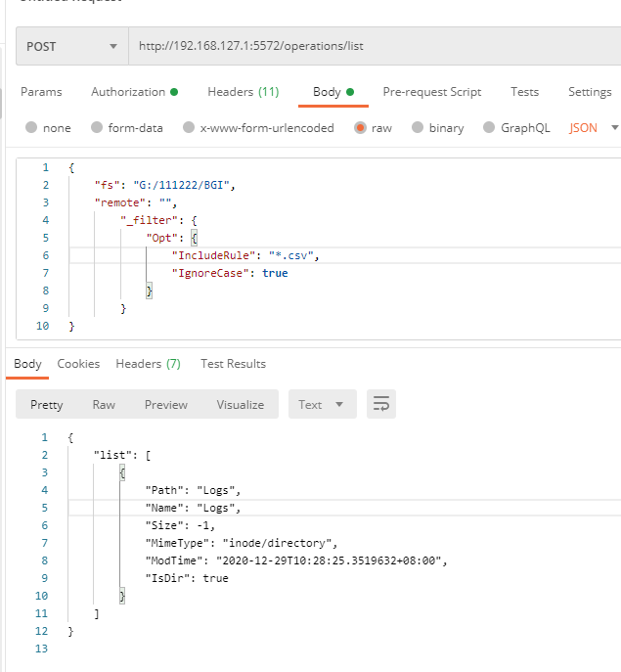Click line number 10 in request editor
Screen dimensions: 621x672
pyautogui.click(x=42, y=326)
